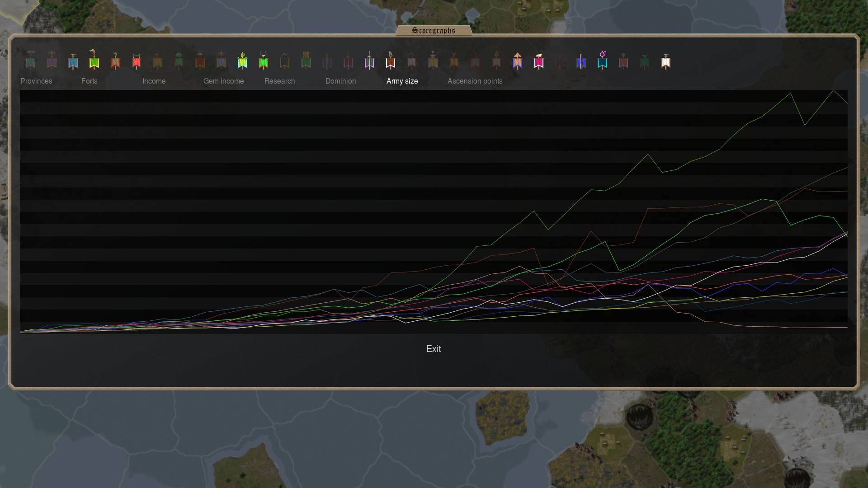The height and width of the screenshot is (488, 868).
Task: Toggle the dim gray banner with red gem topper
Action: pyautogui.click(x=475, y=60)
